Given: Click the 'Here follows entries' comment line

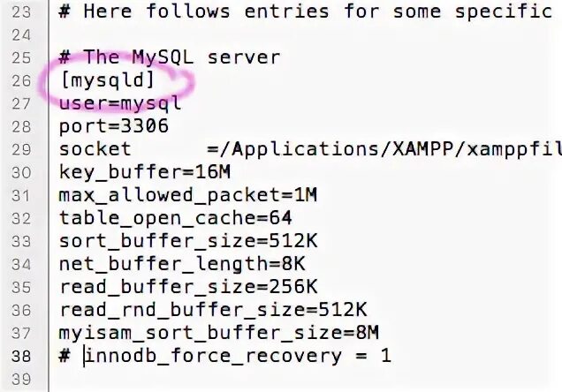Looking at the screenshot, I should point(306,11).
